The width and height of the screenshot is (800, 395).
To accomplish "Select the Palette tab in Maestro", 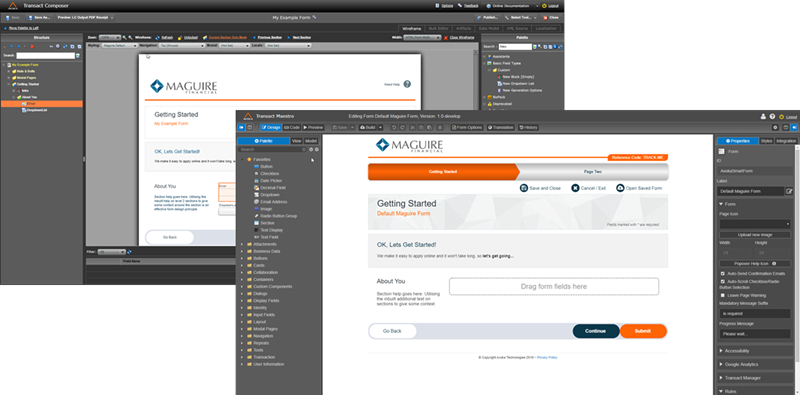I will pyautogui.click(x=263, y=141).
